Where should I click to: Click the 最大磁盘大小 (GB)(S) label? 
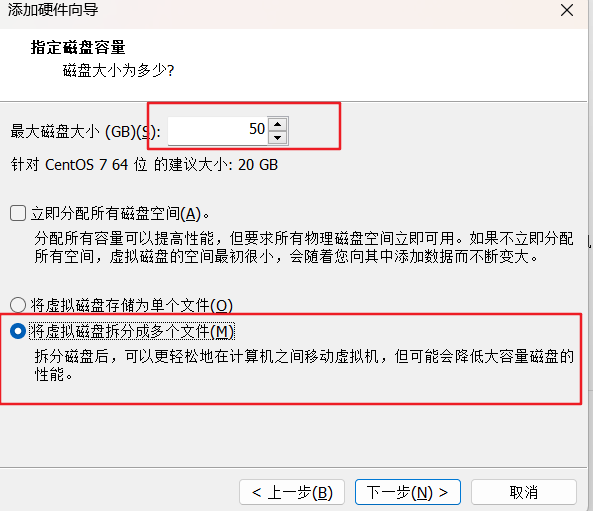click(86, 132)
